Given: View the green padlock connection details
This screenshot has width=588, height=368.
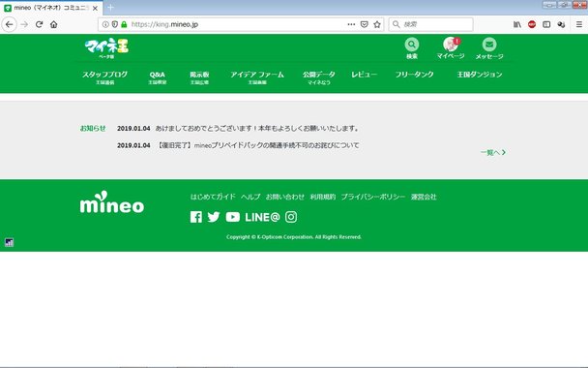Looking at the screenshot, I should 124,24.
